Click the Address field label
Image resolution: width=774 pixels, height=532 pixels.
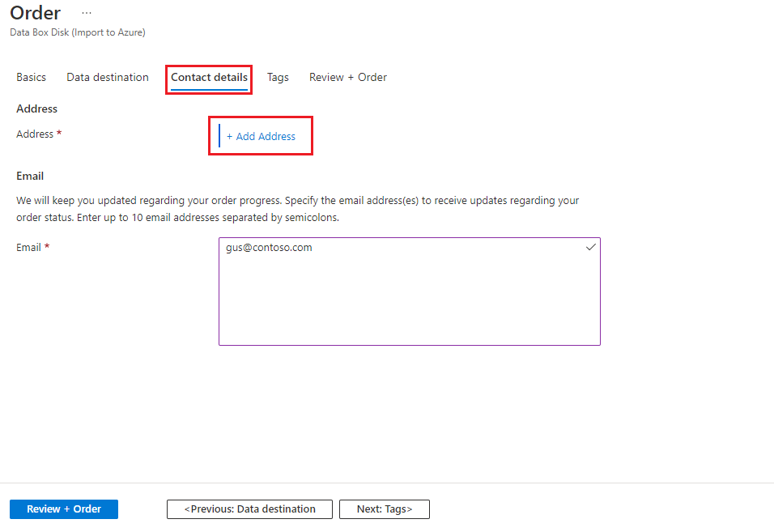[x=33, y=134]
